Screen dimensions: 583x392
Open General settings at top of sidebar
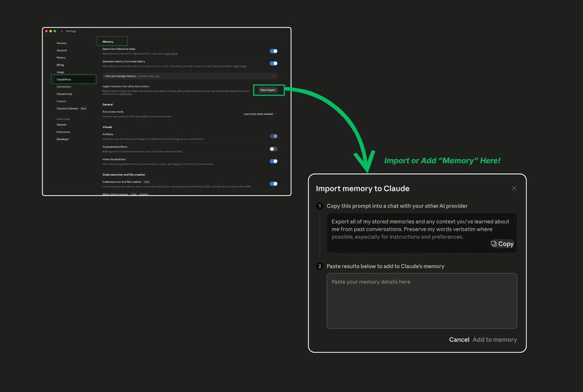coord(61,43)
